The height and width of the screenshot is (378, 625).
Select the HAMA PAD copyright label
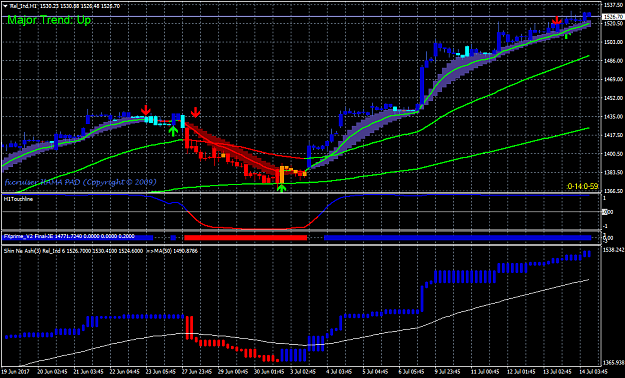click(80, 182)
